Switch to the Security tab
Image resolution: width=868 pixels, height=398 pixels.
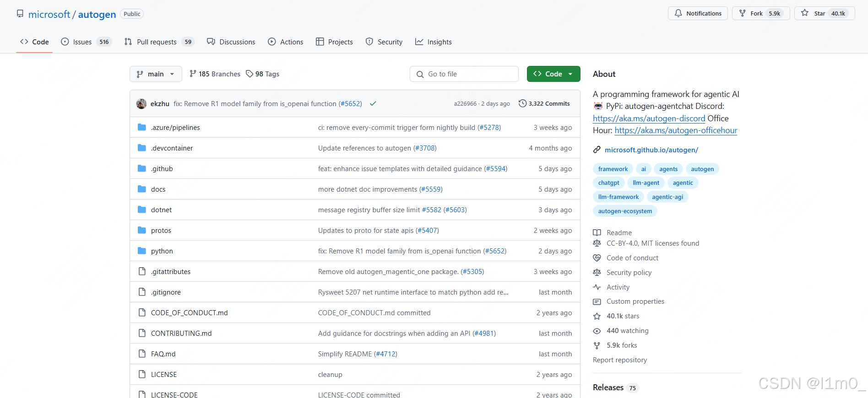(x=384, y=42)
